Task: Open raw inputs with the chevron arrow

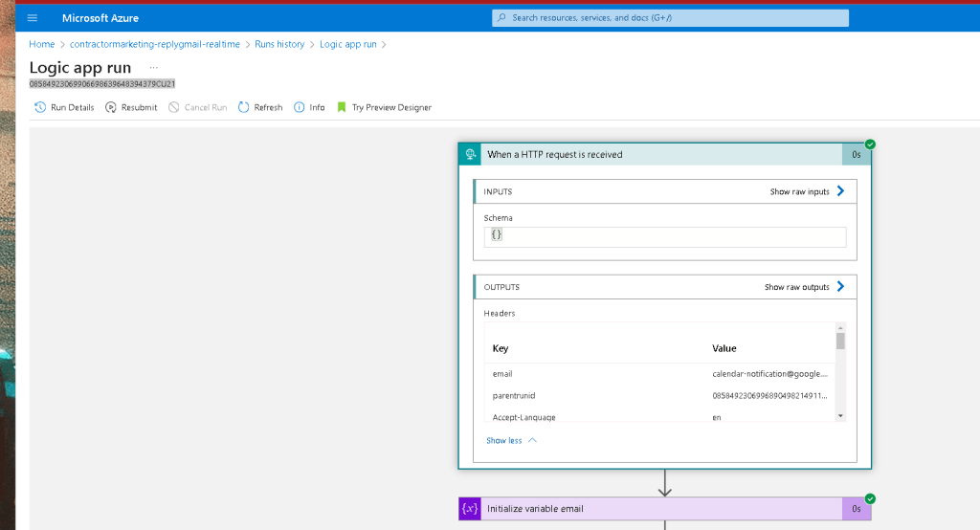Action: click(840, 191)
